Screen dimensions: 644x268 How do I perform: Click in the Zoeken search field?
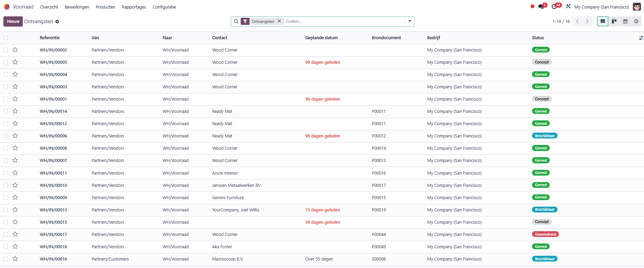(344, 21)
